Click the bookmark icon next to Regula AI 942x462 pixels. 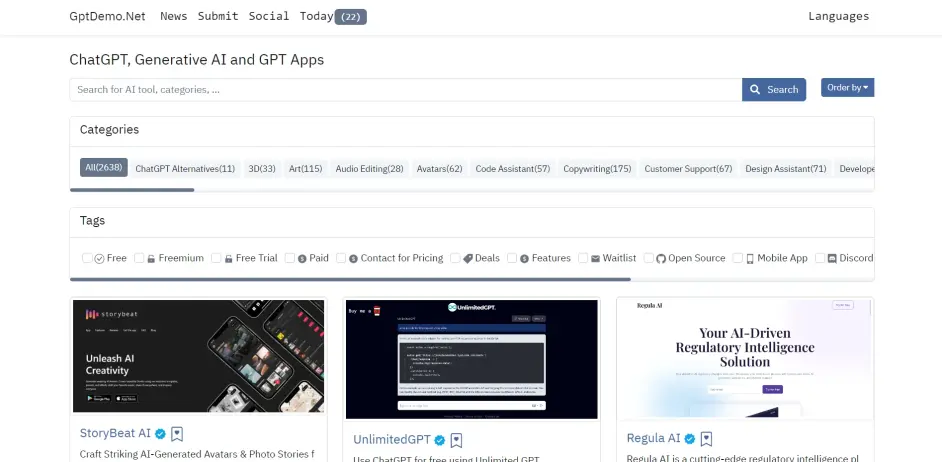click(706, 439)
